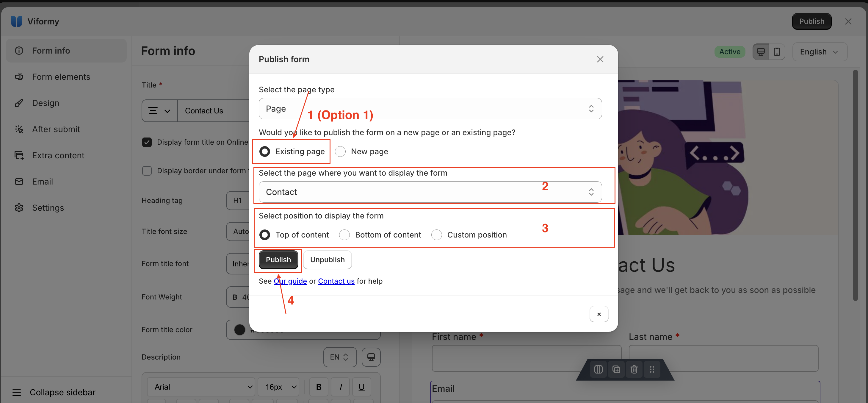Click the illustration image in preview

(x=728, y=158)
